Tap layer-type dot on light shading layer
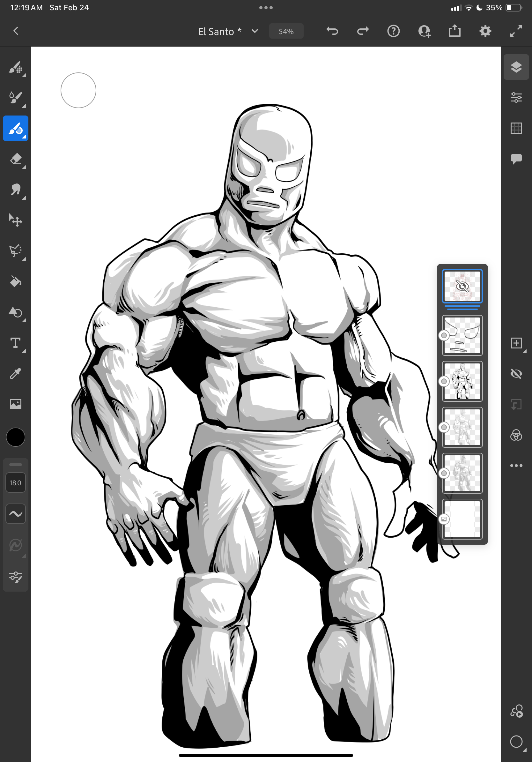The width and height of the screenshot is (532, 762). coord(444,427)
